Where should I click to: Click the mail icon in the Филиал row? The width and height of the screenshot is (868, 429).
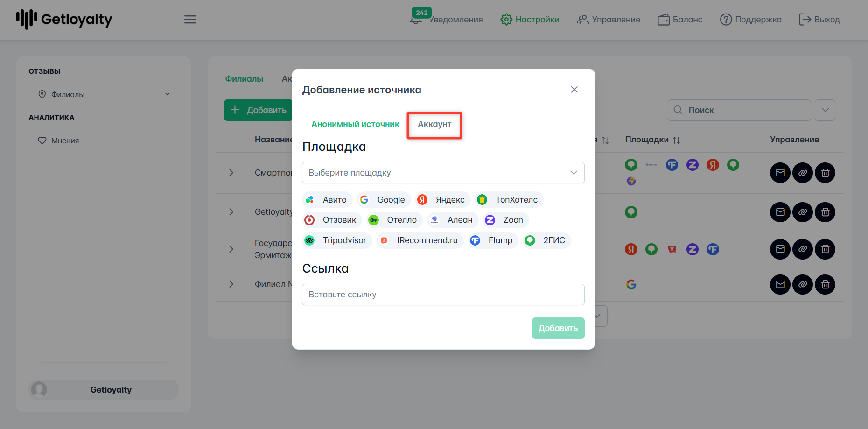(x=780, y=284)
